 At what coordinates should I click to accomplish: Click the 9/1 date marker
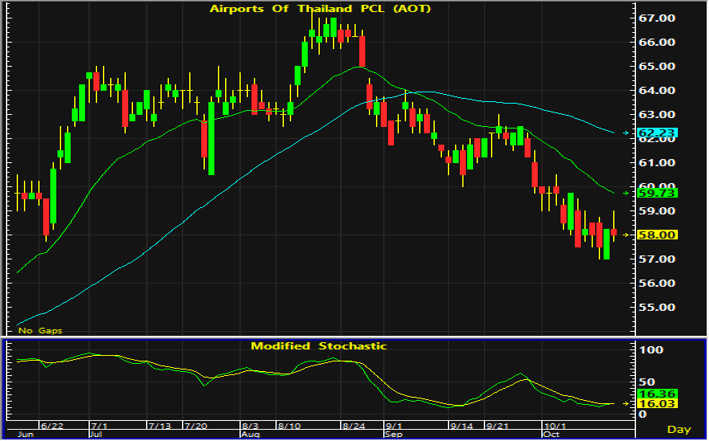click(x=393, y=426)
